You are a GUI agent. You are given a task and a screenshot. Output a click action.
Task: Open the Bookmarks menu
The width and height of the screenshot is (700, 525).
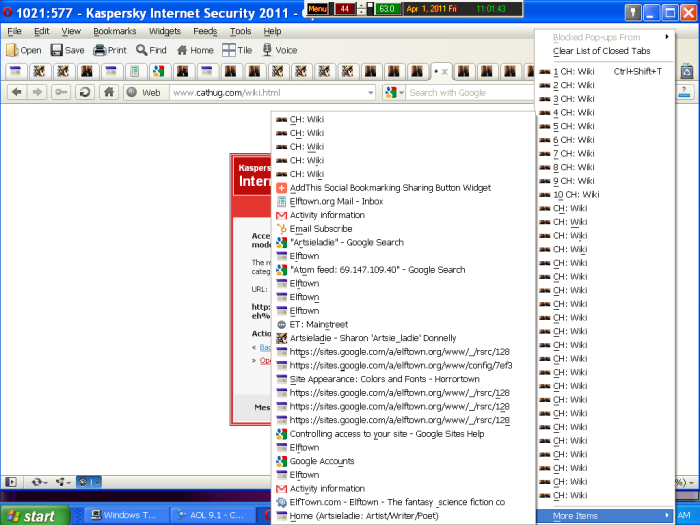(115, 31)
